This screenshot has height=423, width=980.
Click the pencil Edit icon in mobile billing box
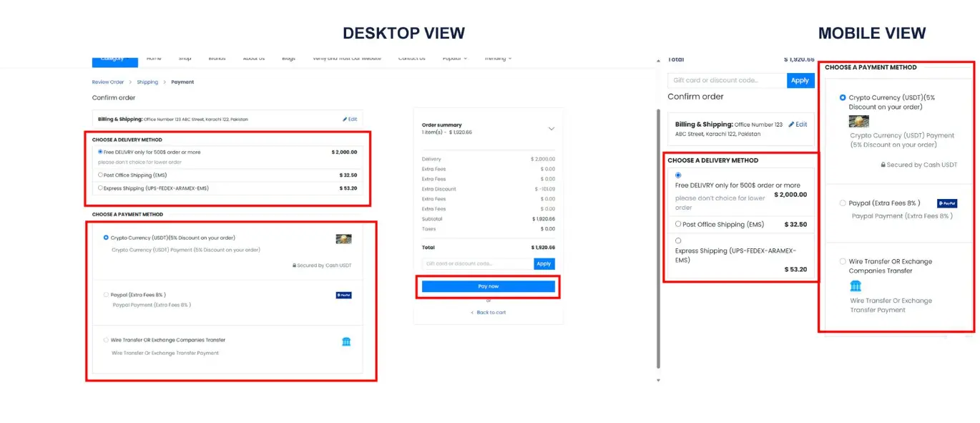792,125
